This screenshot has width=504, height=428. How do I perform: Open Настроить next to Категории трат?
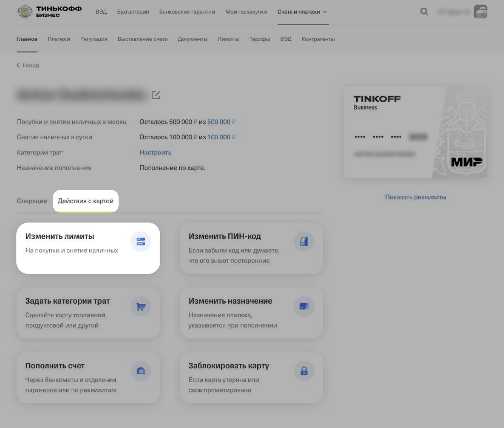click(155, 152)
